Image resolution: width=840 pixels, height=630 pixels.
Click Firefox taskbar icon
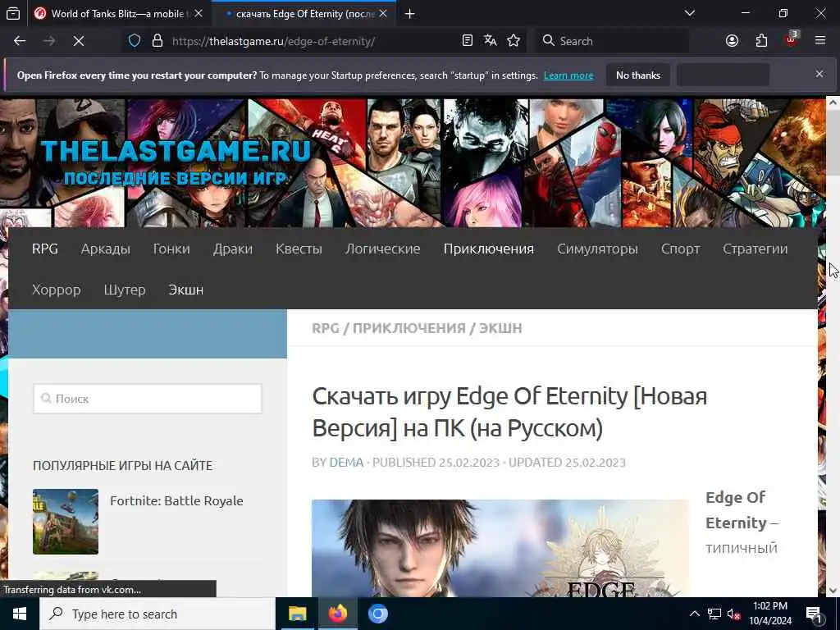[337, 614]
